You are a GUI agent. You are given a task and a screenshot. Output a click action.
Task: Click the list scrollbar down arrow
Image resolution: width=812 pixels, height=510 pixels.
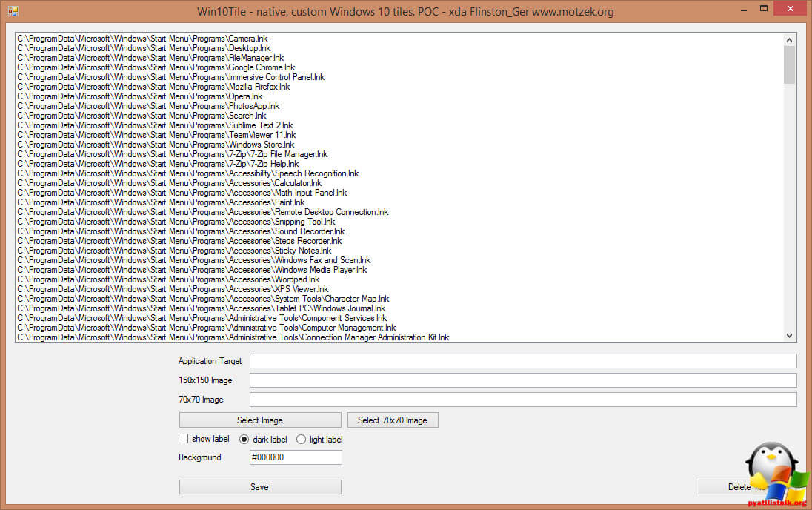click(789, 335)
